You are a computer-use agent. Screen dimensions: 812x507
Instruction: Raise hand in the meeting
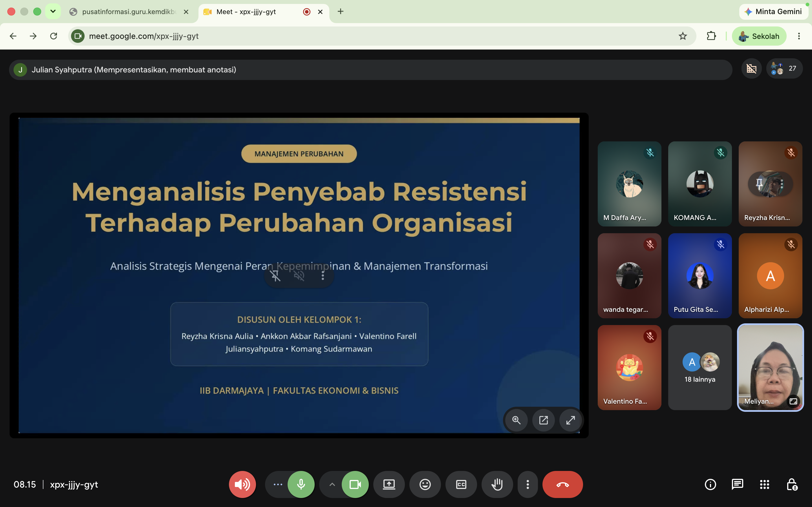pyautogui.click(x=497, y=484)
